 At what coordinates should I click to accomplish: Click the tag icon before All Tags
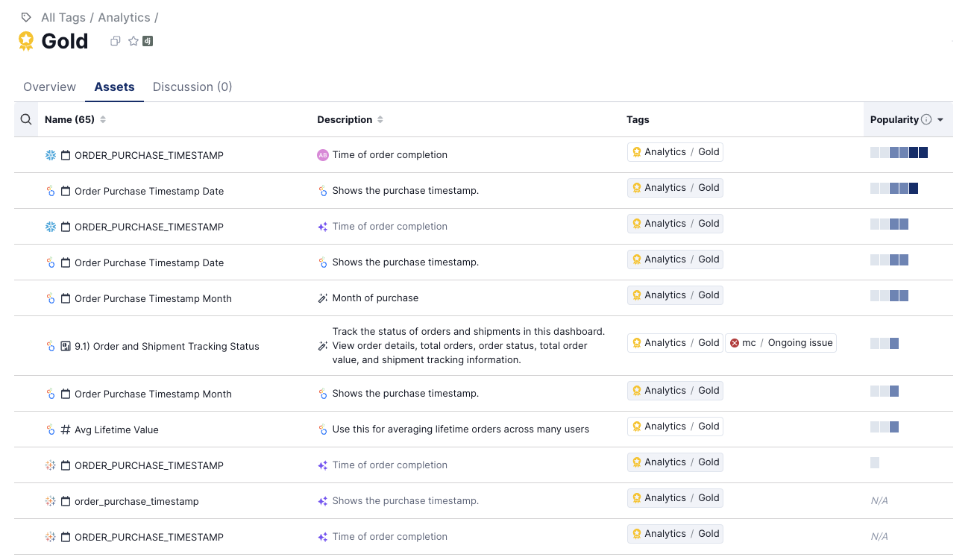(x=26, y=17)
